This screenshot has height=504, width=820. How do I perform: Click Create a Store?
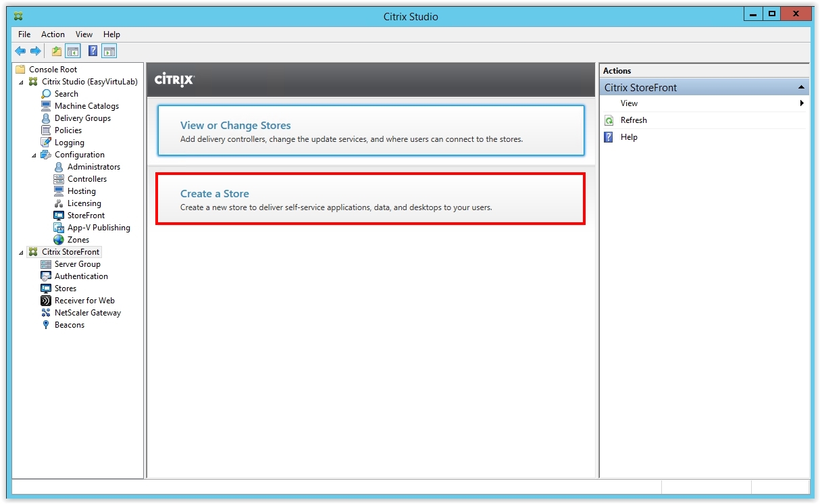pos(370,199)
